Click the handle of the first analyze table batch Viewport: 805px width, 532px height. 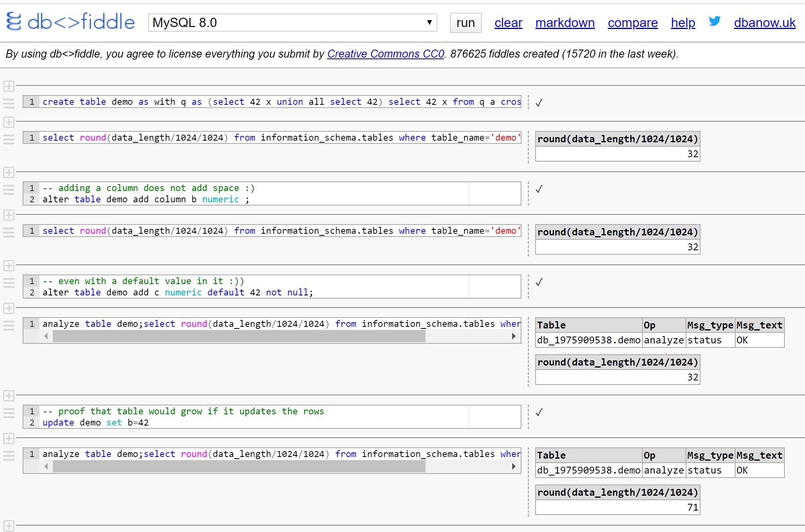9,325
